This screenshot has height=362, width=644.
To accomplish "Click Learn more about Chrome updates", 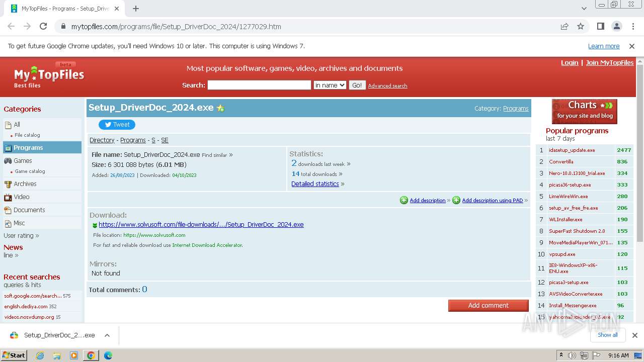I will tap(604, 46).
